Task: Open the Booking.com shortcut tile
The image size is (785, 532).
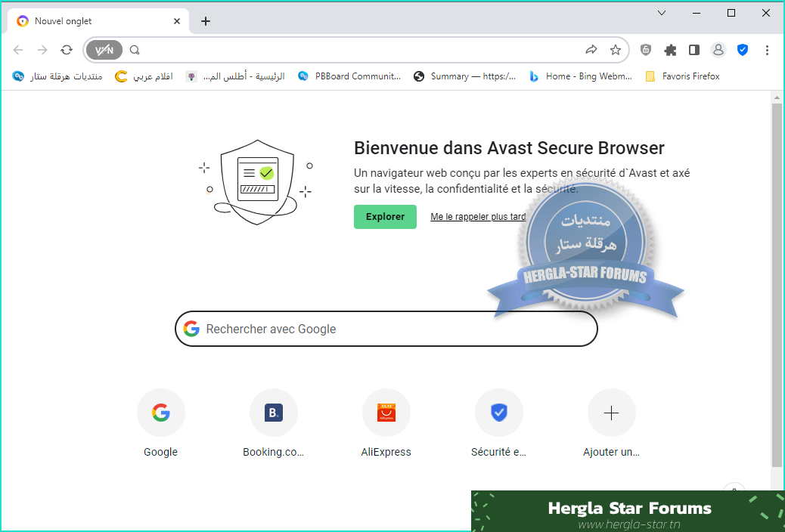Action: (273, 423)
